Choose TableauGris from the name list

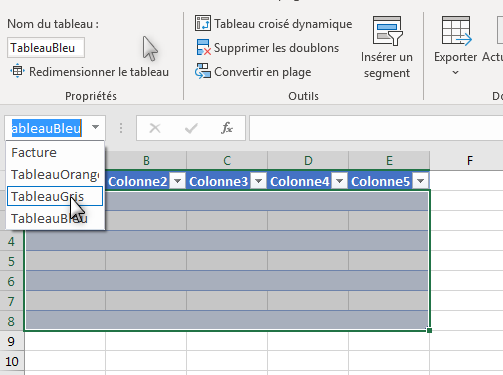pyautogui.click(x=55, y=197)
